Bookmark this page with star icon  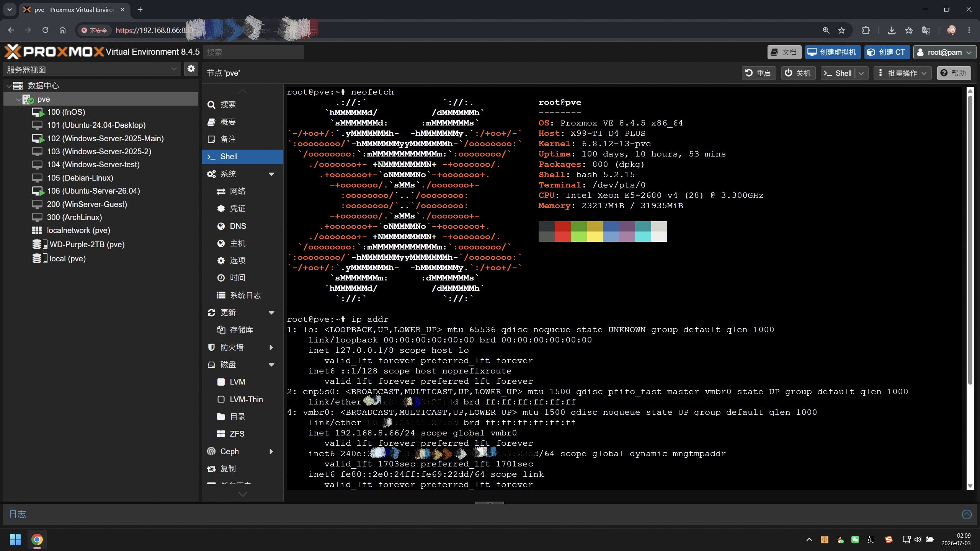841,30
